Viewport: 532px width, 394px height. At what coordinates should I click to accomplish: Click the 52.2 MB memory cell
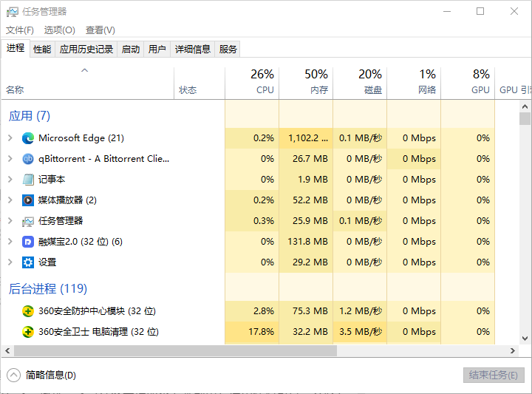[x=306, y=200]
